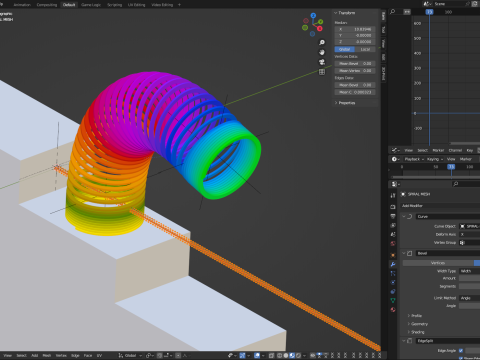The width and height of the screenshot is (480, 360).
Task: Click the graph editor search magnifier icon
Action: coord(393,12)
